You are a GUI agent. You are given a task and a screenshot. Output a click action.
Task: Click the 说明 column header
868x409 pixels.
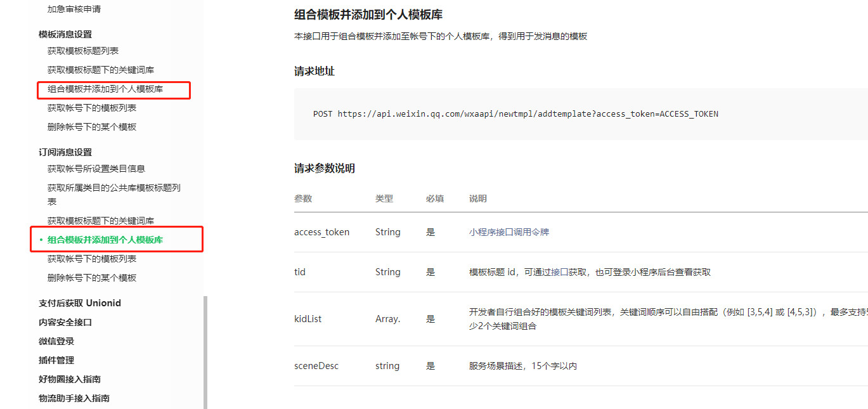click(478, 198)
